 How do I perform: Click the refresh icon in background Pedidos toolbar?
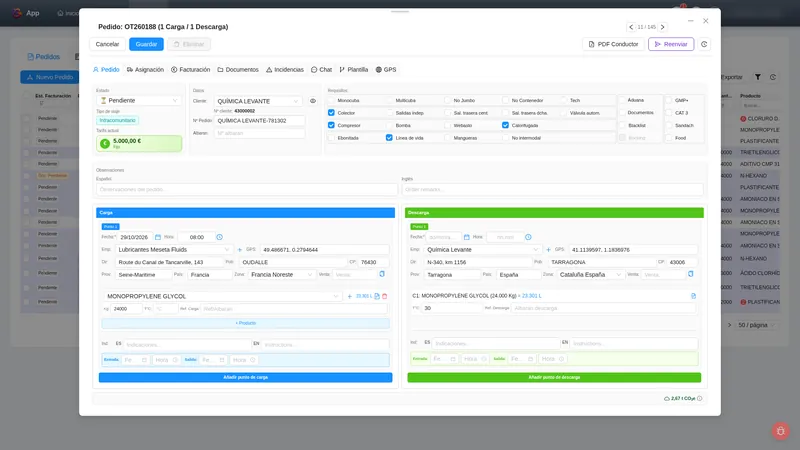pyautogui.click(x=773, y=77)
